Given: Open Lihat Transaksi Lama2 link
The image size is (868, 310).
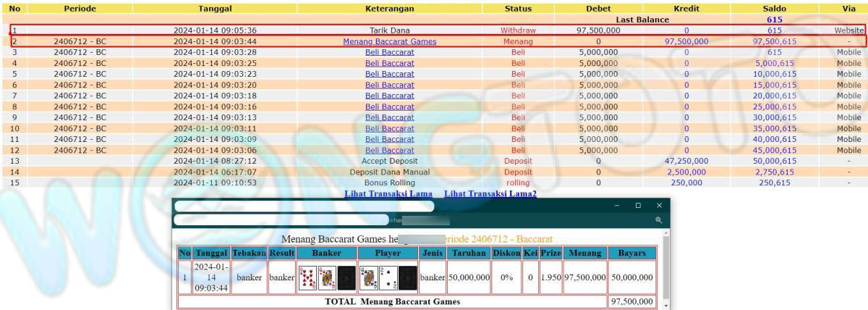Looking at the screenshot, I should coord(490,193).
